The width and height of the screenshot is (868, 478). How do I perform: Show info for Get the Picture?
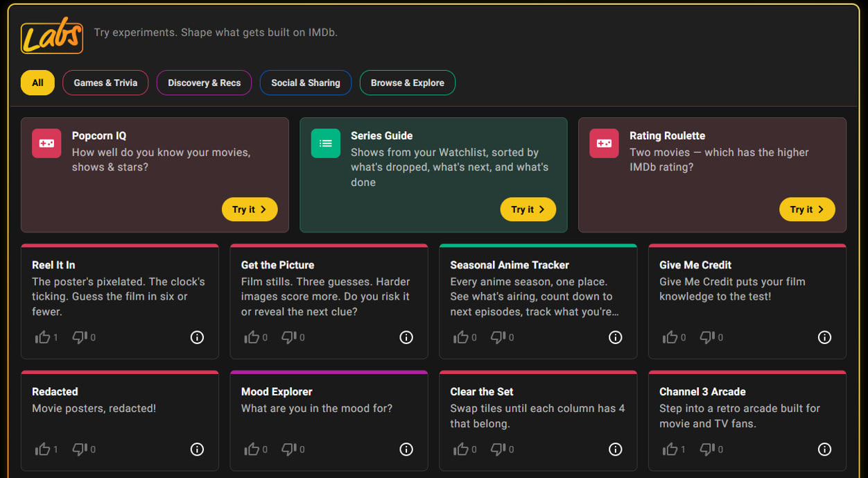(406, 337)
